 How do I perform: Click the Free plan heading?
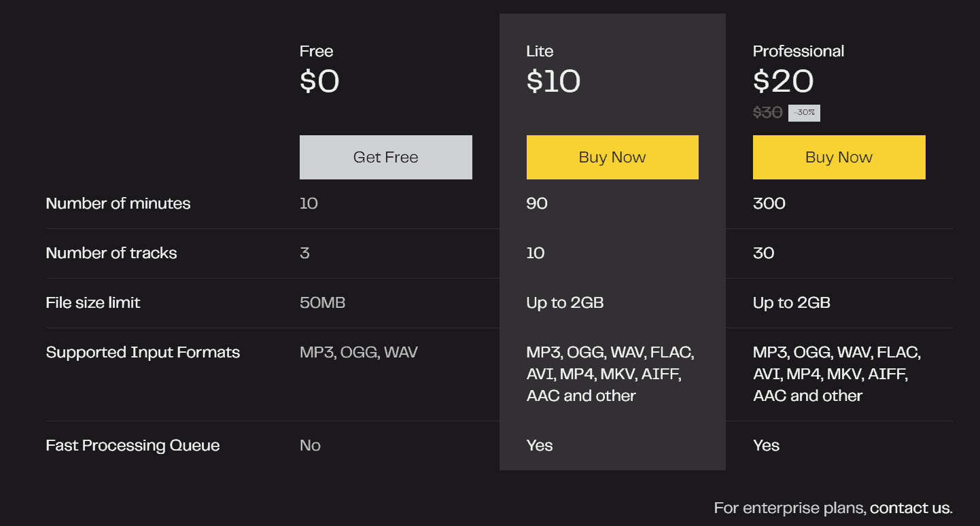316,51
